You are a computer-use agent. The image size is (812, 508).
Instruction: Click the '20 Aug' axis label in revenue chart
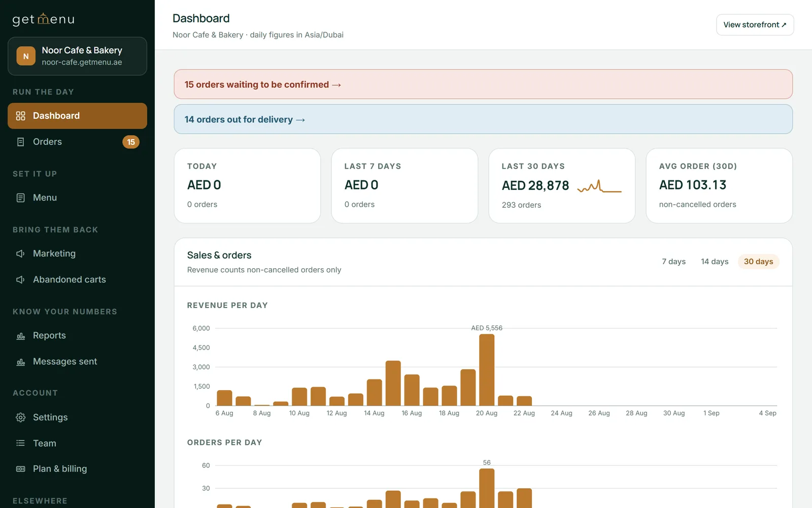pyautogui.click(x=487, y=414)
